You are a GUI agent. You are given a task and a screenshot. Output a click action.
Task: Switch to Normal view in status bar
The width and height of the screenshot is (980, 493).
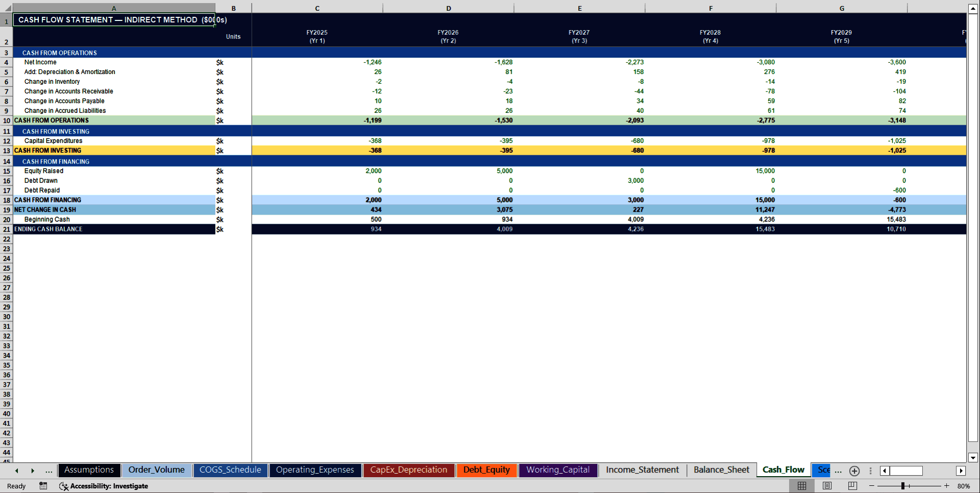801,486
